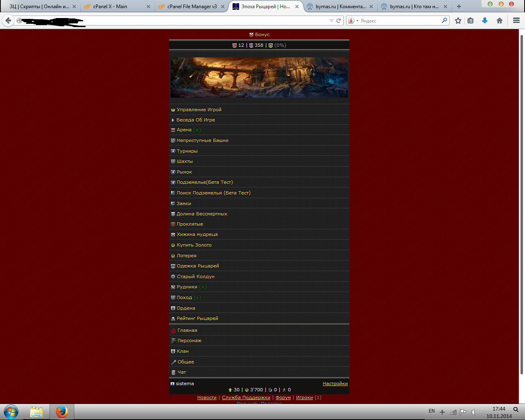The image size is (525, 420).
Task: Click the page vertical scrollbar
Action: coord(522,205)
